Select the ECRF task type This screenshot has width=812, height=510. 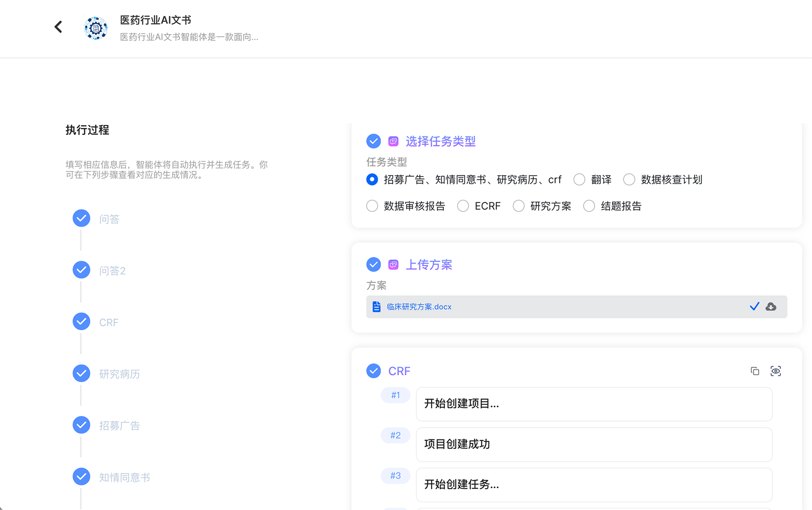point(463,206)
